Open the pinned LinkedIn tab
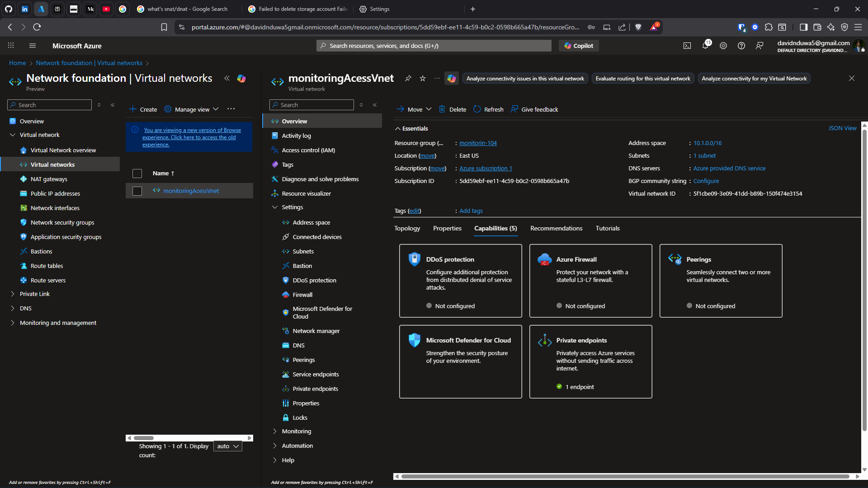 (x=25, y=9)
